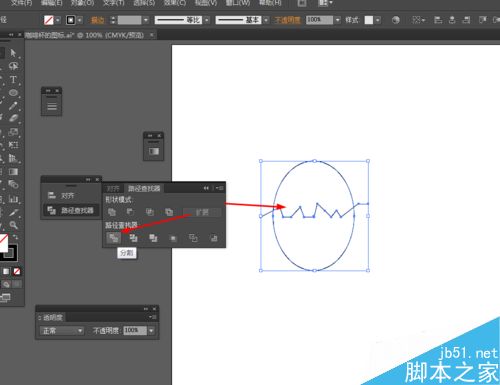Select the Free Transform tool
The image size is (500, 385).
(x=13, y=145)
